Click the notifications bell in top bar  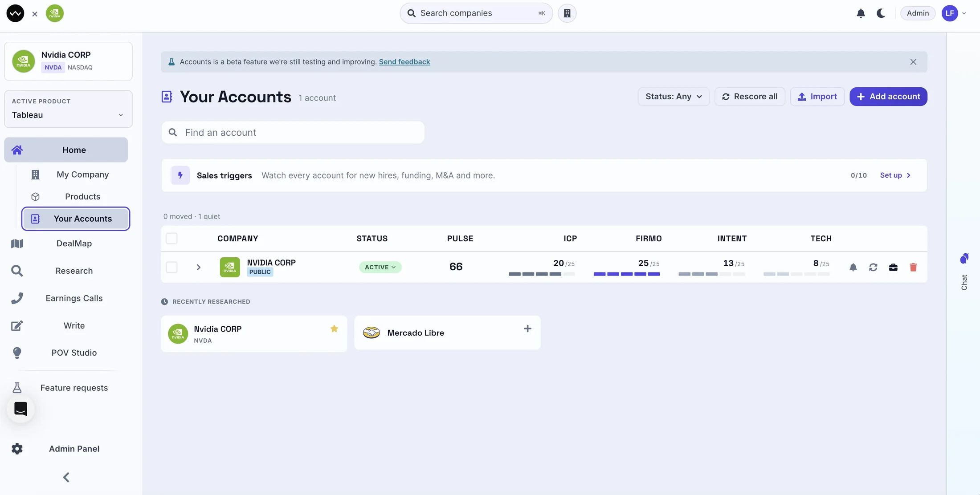(861, 13)
